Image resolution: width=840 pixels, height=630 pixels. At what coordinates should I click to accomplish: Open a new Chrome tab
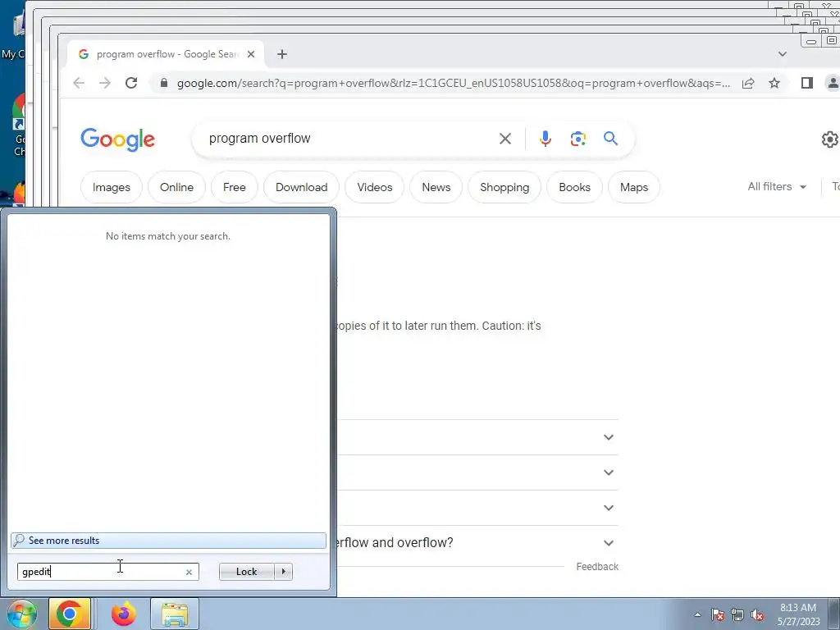coord(282,54)
